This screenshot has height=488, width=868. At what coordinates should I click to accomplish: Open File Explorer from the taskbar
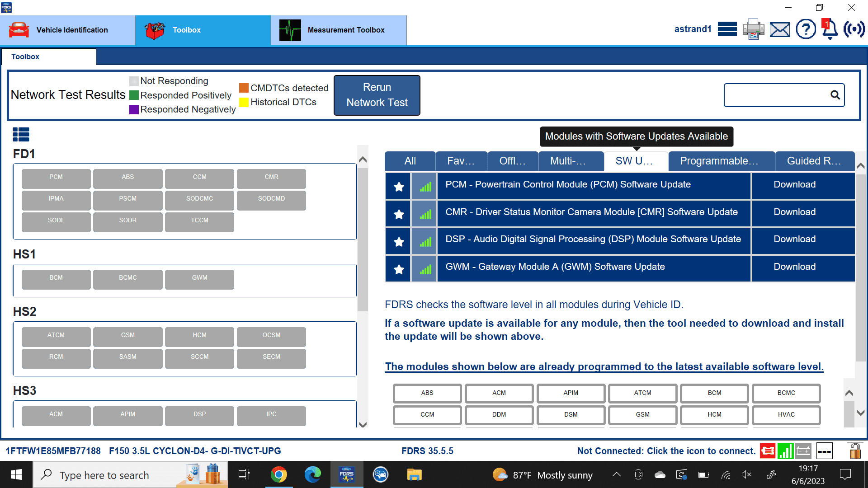click(x=414, y=474)
